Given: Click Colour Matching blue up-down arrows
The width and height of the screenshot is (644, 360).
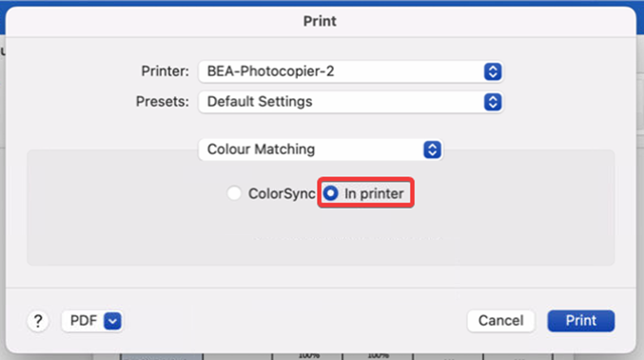Looking at the screenshot, I should tap(432, 150).
